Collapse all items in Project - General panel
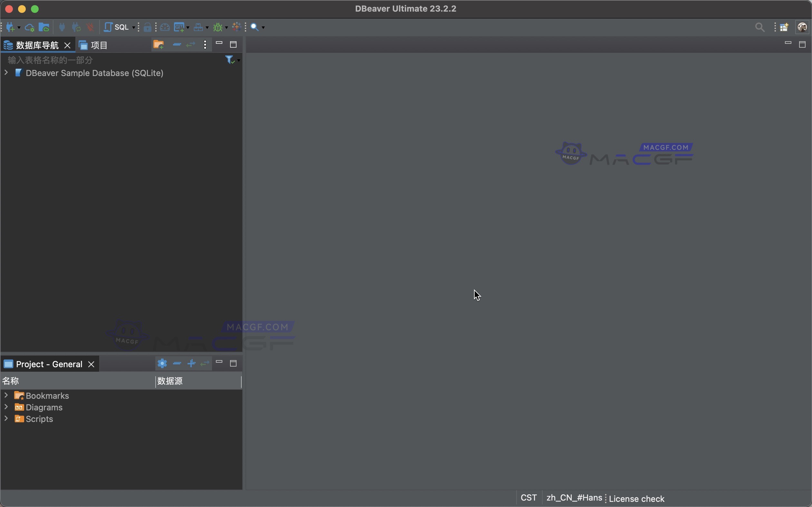The width and height of the screenshot is (812, 507). pyautogui.click(x=177, y=363)
